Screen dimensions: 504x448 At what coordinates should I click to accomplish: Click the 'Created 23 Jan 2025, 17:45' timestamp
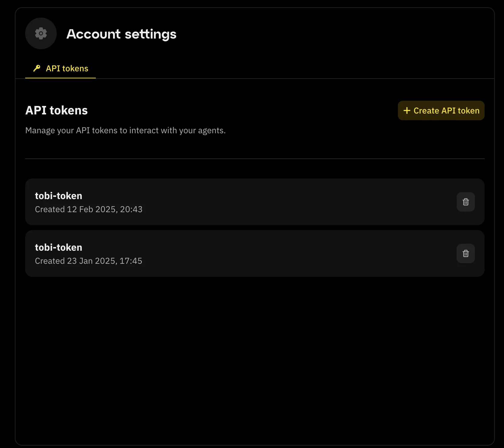(x=89, y=261)
